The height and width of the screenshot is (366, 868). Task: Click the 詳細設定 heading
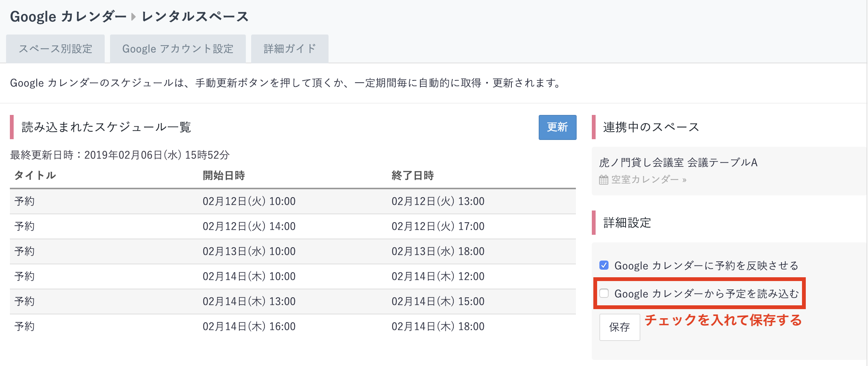coord(627,223)
